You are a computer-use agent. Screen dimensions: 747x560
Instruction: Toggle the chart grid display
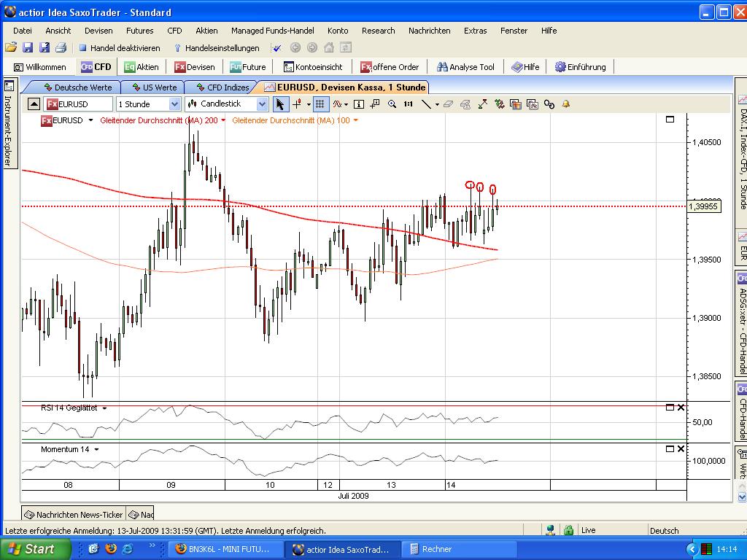coord(320,104)
